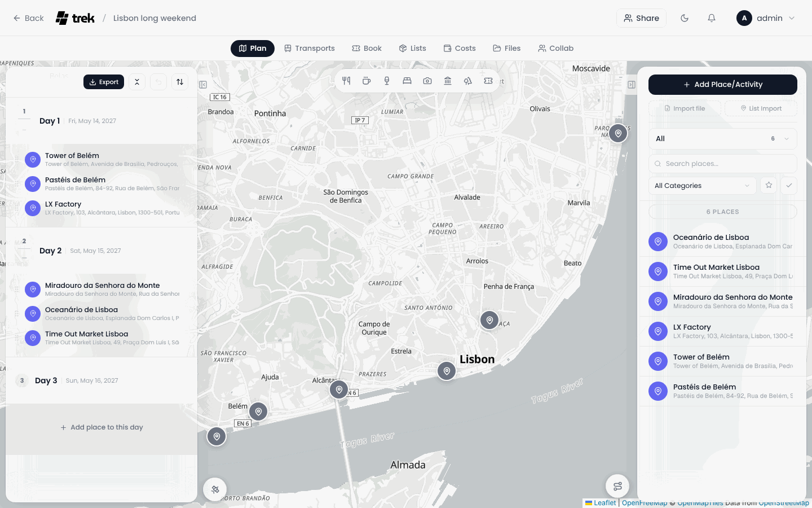This screenshot has height=508, width=812.
Task: Filter map by coffee cup icon
Action: coord(367,81)
